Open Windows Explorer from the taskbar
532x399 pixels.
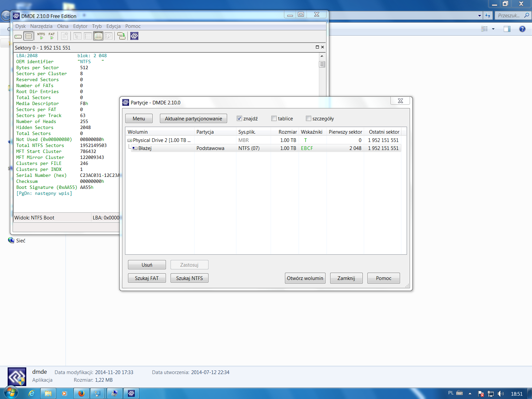click(x=48, y=394)
